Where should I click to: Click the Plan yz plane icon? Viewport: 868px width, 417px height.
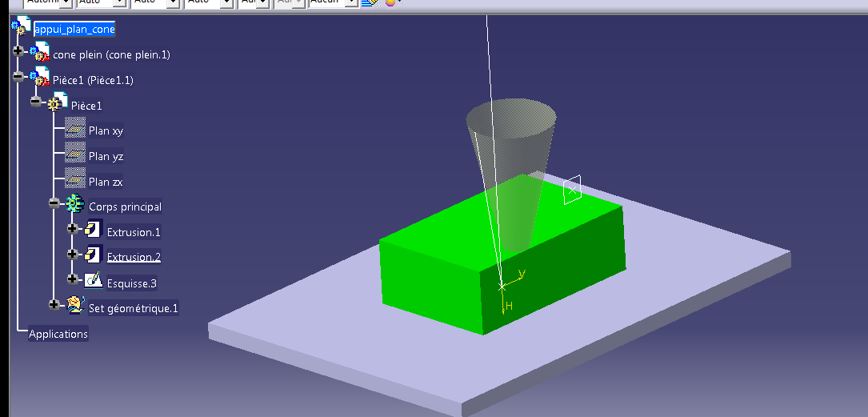pos(75,155)
